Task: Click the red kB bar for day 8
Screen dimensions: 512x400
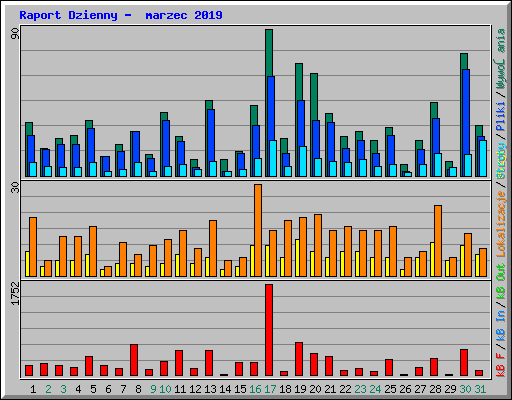Action: 134,360
